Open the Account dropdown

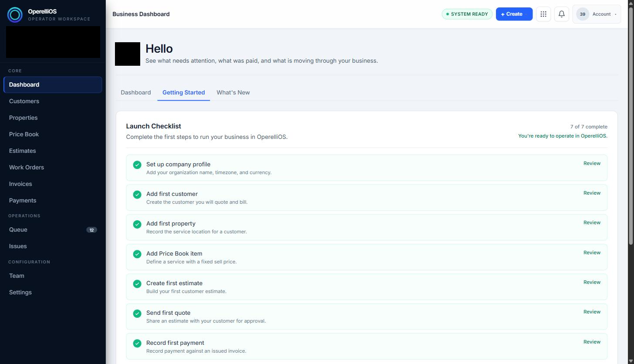click(597, 14)
